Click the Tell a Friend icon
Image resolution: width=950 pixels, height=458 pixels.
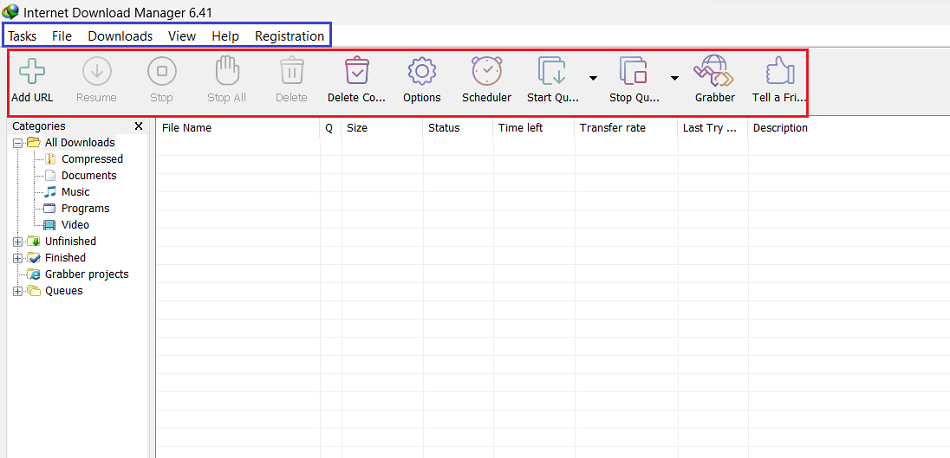tap(778, 73)
